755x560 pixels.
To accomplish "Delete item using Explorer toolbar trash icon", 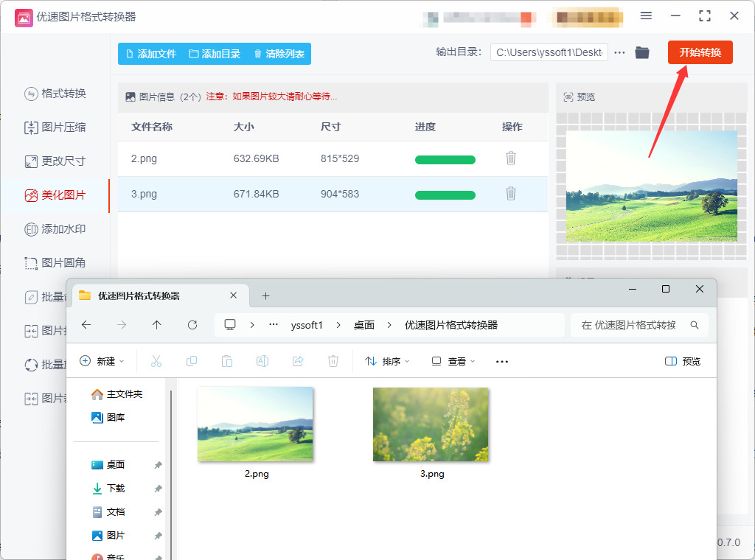I will point(333,361).
